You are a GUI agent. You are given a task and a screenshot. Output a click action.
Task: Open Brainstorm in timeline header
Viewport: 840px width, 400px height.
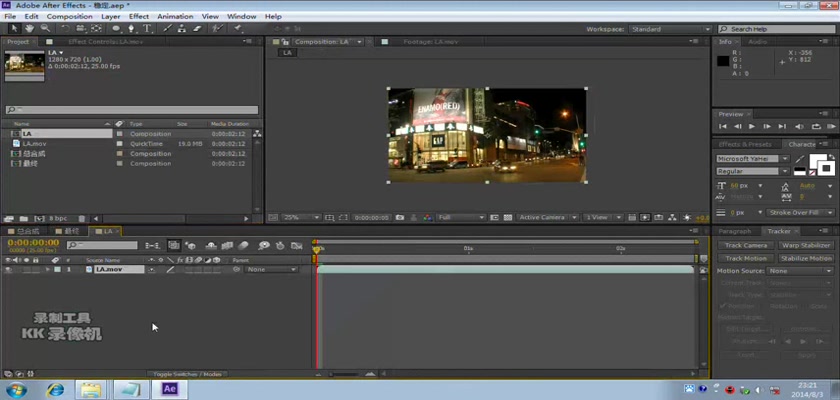264,245
